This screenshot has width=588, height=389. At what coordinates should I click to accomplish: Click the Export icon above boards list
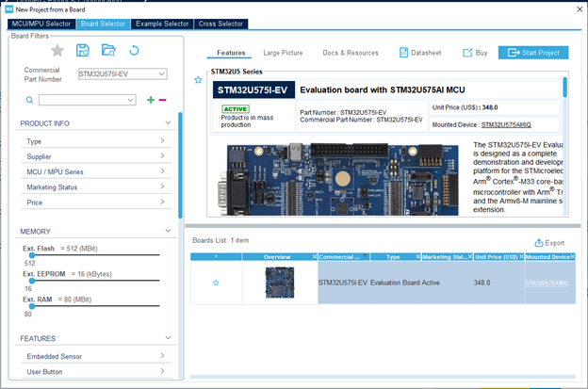click(538, 243)
